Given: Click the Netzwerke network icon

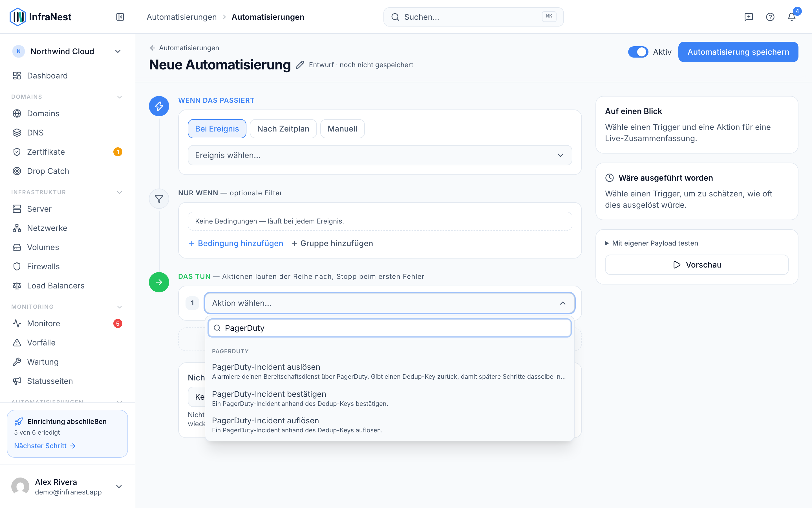Looking at the screenshot, I should click(x=17, y=228).
